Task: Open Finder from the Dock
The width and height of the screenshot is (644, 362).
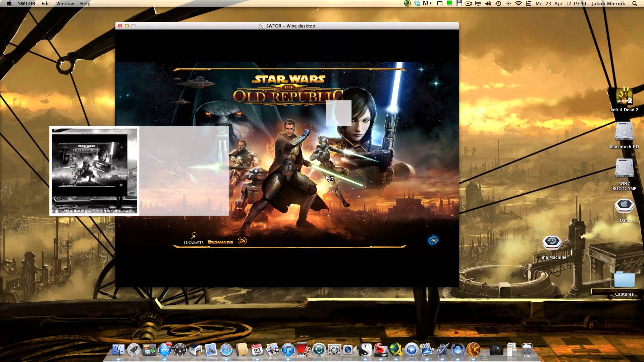Action: point(118,350)
